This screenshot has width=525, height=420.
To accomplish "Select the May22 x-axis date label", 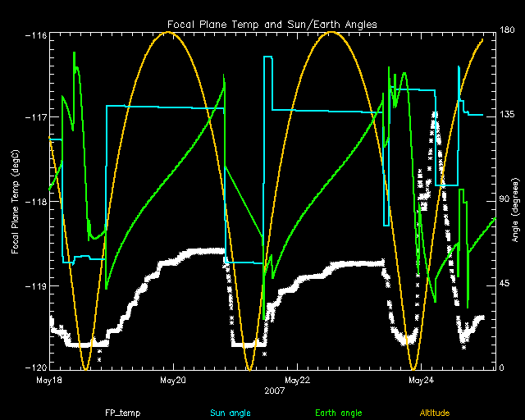I will [x=296, y=381].
